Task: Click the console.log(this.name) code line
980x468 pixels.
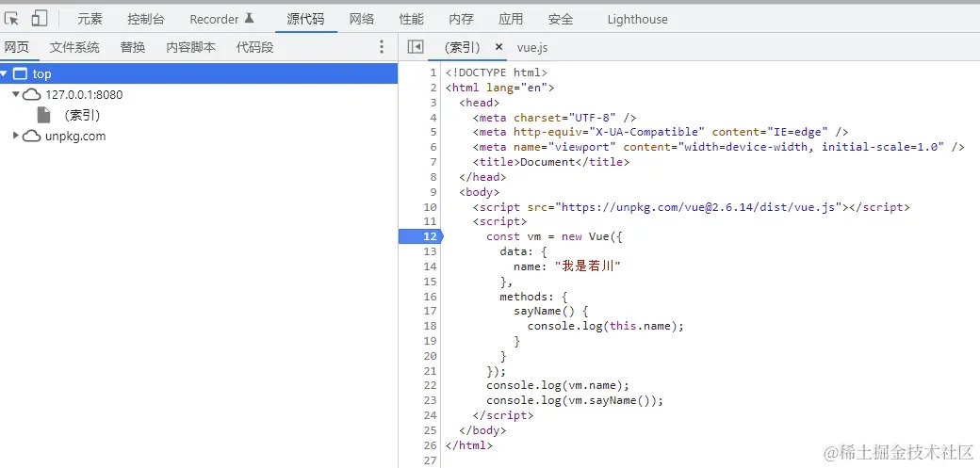Action: (606, 326)
